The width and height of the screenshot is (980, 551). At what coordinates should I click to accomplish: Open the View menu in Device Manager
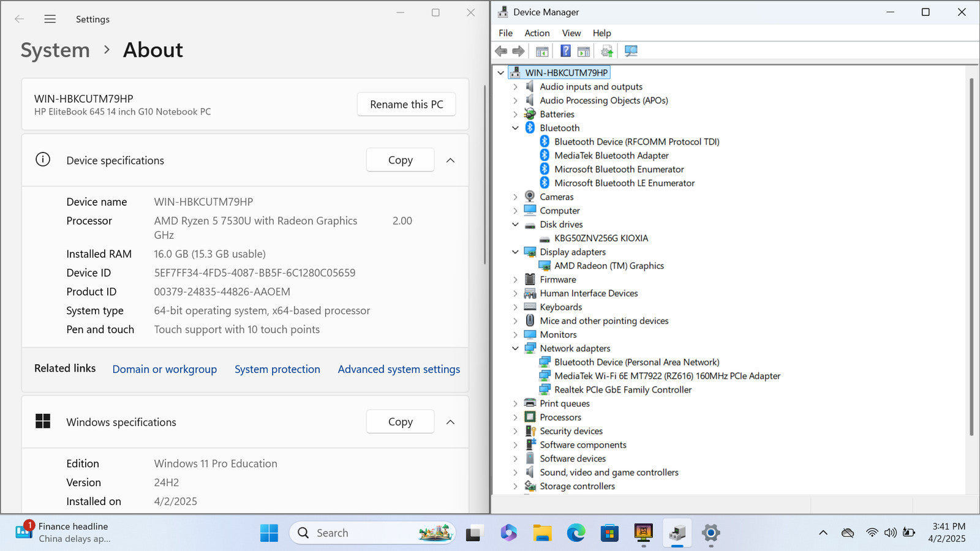(x=571, y=33)
